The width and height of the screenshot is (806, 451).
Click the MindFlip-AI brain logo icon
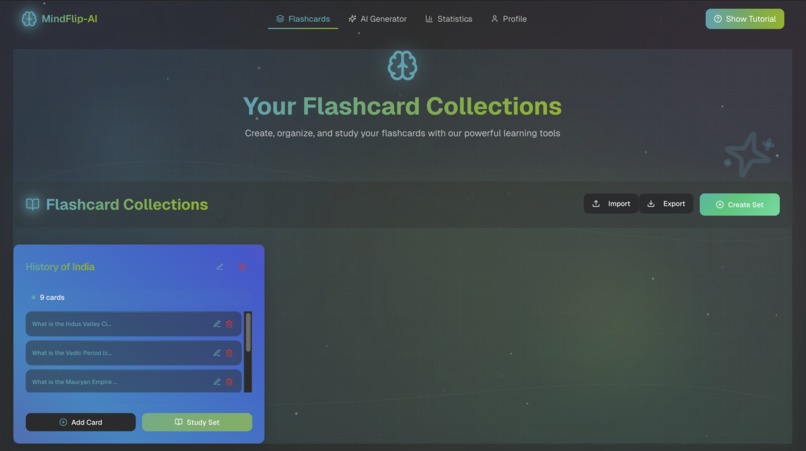(x=29, y=19)
